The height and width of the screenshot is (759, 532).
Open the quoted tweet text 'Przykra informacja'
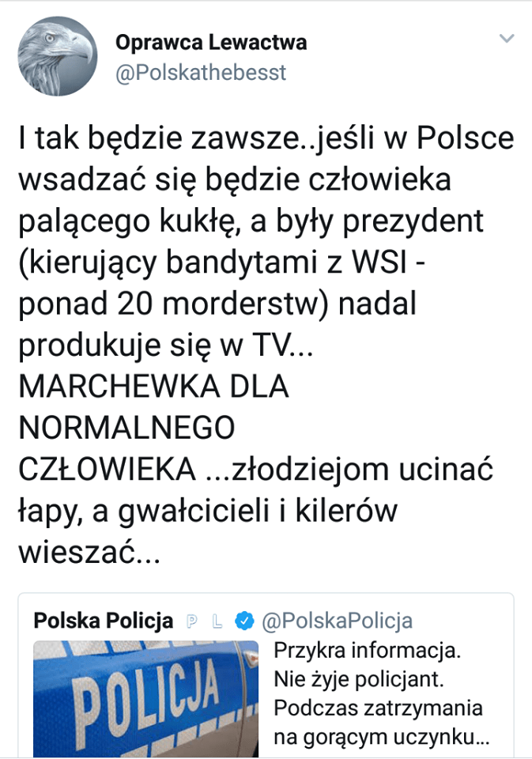(x=367, y=653)
